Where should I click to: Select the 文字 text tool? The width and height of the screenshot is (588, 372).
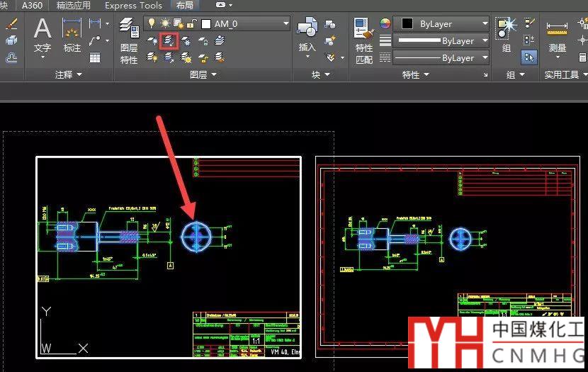coord(43,35)
